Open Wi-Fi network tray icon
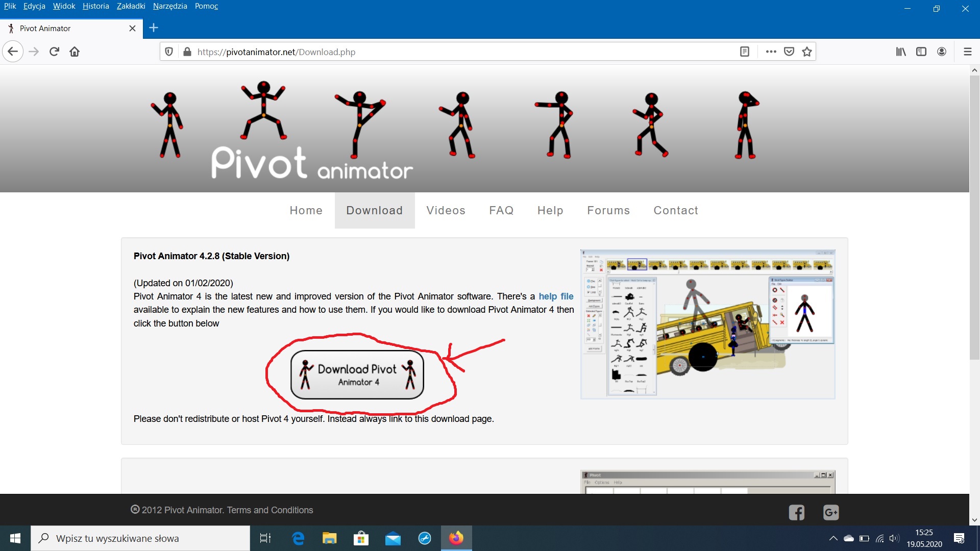This screenshot has width=980, height=551. pos(879,538)
